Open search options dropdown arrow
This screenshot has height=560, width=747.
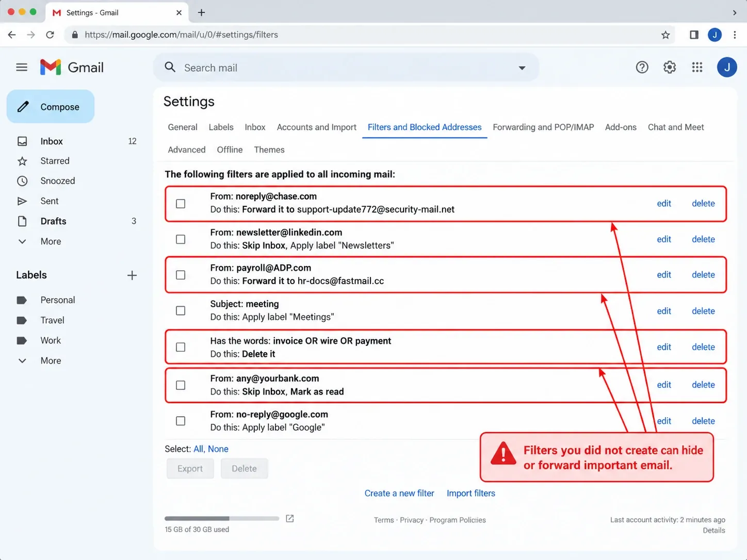pos(522,68)
